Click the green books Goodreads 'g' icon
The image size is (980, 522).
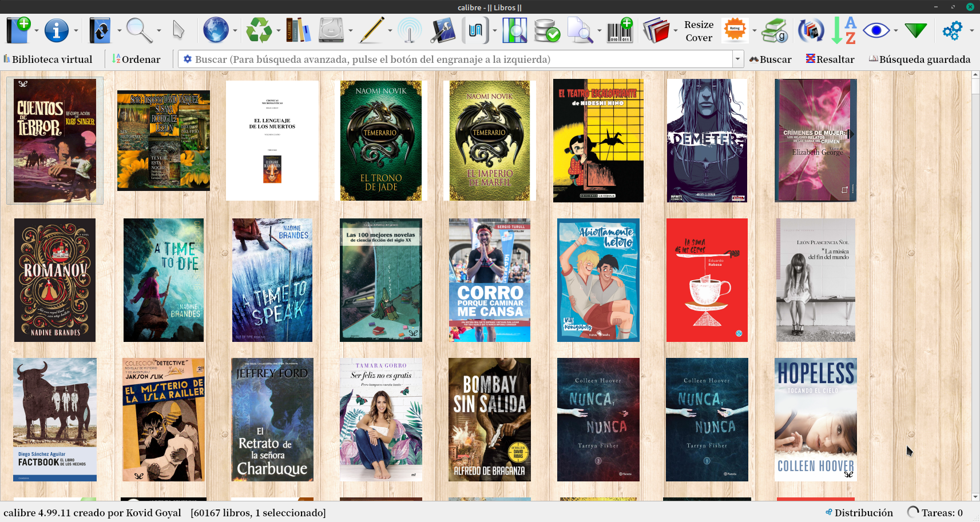tap(775, 30)
